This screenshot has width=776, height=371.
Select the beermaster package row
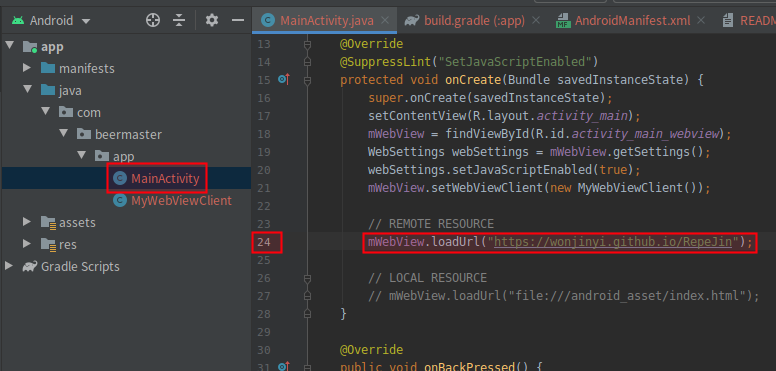[126, 134]
